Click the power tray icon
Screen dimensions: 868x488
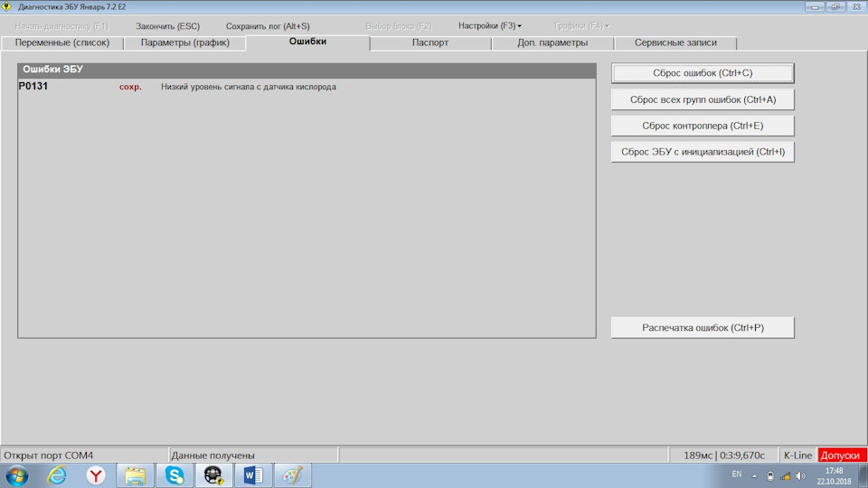[x=770, y=476]
